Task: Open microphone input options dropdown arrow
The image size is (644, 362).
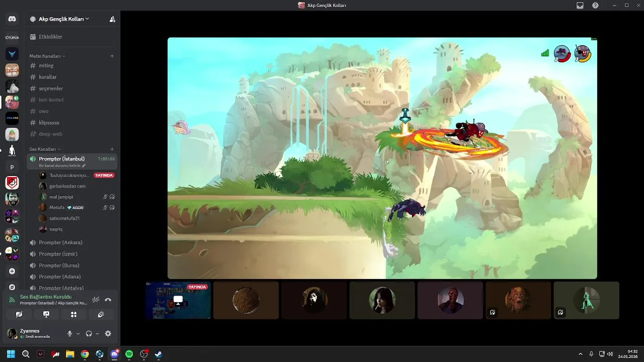Action: [78, 333]
